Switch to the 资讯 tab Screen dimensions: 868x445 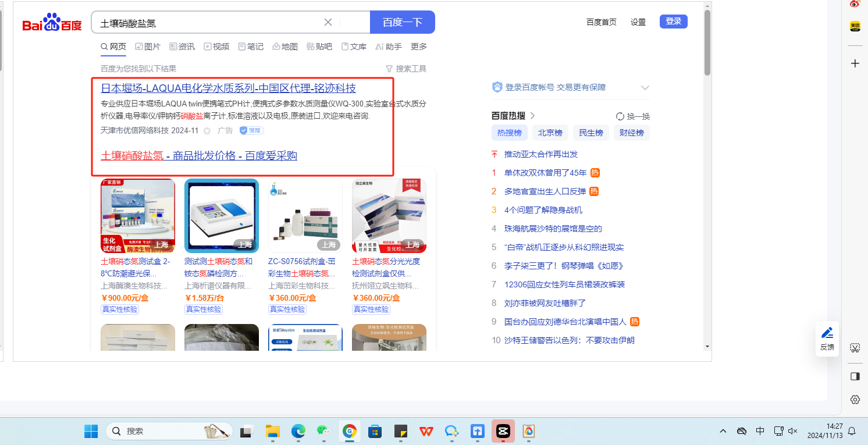click(182, 47)
